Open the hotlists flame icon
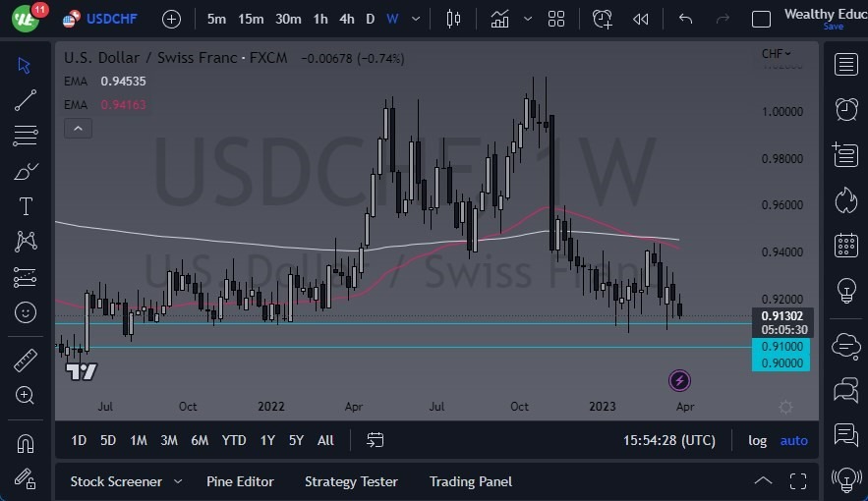The width and height of the screenshot is (868, 501). pos(845,200)
